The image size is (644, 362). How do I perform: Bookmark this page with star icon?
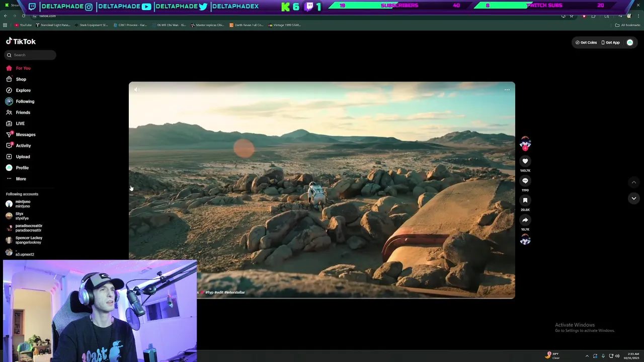tap(572, 16)
